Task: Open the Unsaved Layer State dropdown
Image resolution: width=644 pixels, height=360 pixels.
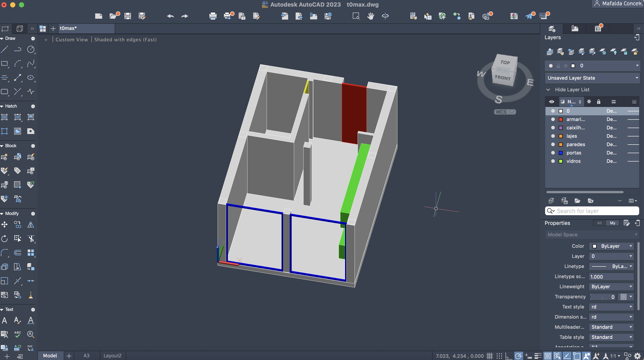Action: pos(592,78)
